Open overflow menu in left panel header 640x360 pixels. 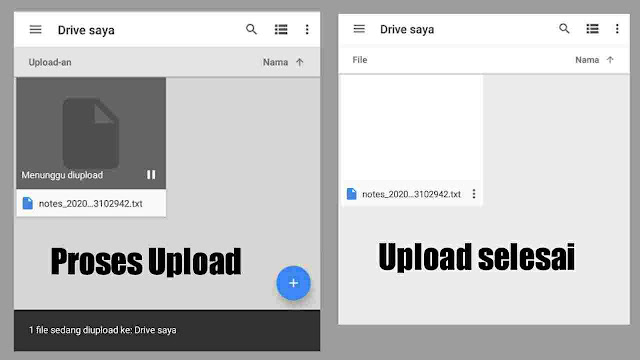coord(307,29)
